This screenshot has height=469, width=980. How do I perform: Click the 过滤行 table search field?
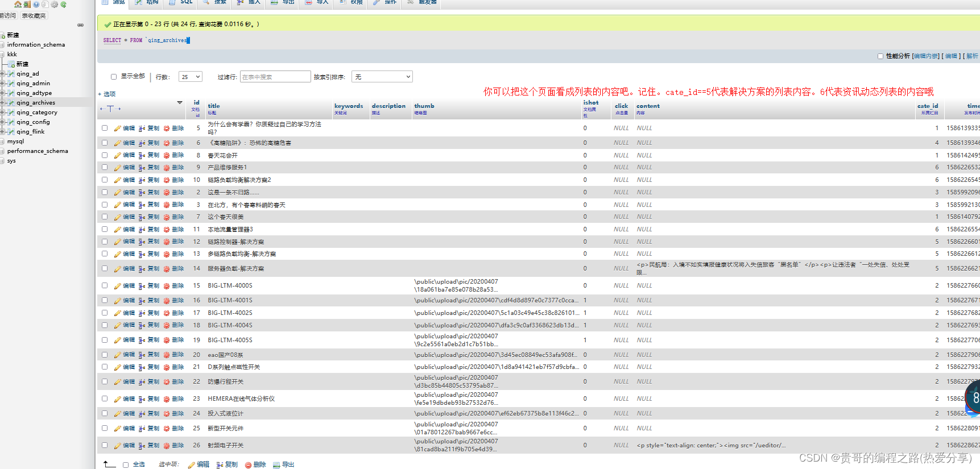click(x=275, y=77)
